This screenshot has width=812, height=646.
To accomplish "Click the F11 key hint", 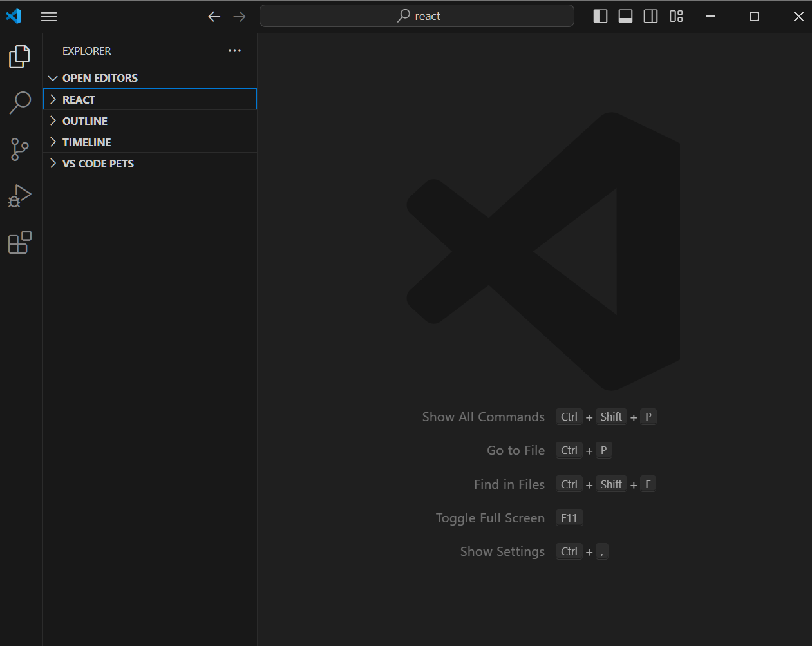I will [569, 518].
